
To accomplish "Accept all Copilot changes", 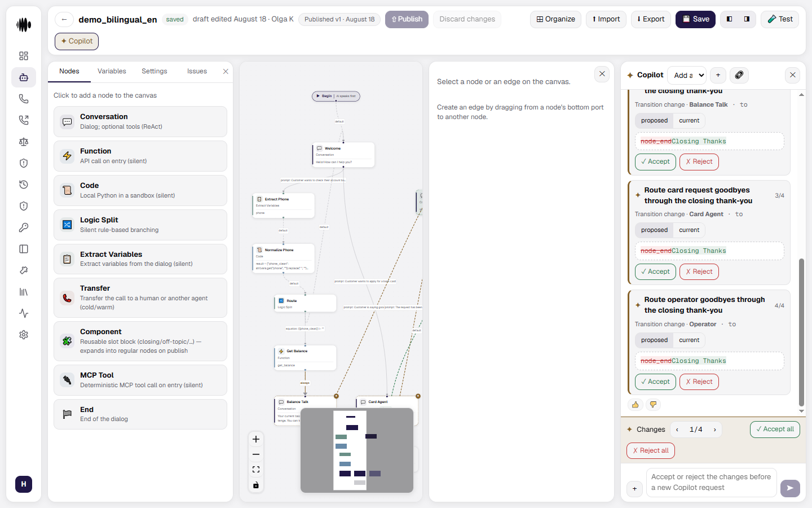I will pos(775,430).
